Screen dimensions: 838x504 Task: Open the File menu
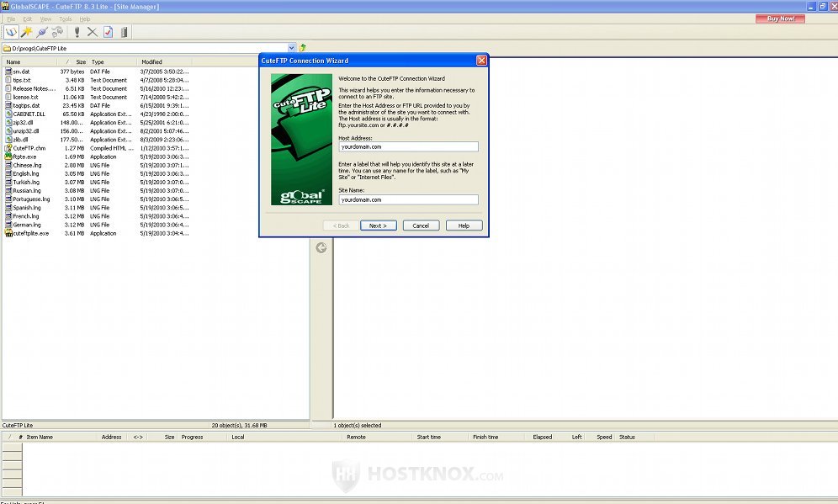(x=11, y=19)
